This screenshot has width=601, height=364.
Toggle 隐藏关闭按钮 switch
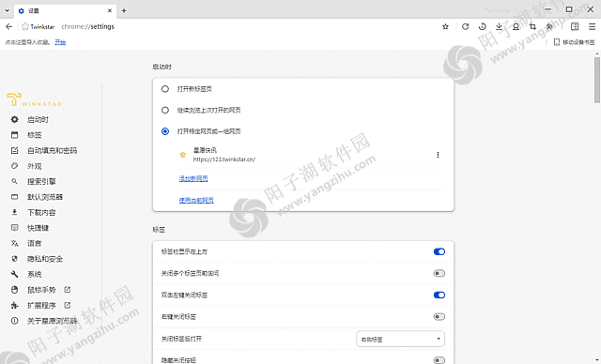click(439, 360)
